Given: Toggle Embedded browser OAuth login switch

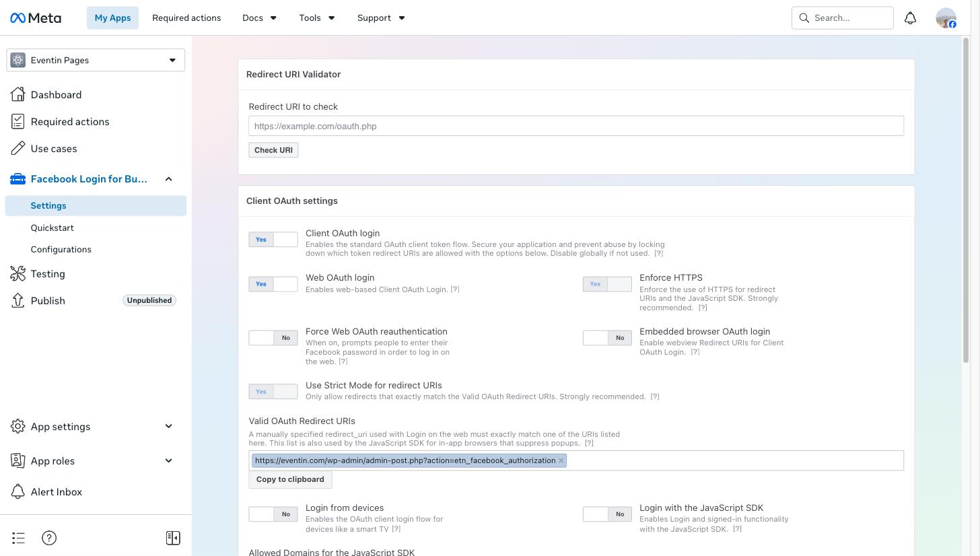Looking at the screenshot, I should click(x=607, y=338).
